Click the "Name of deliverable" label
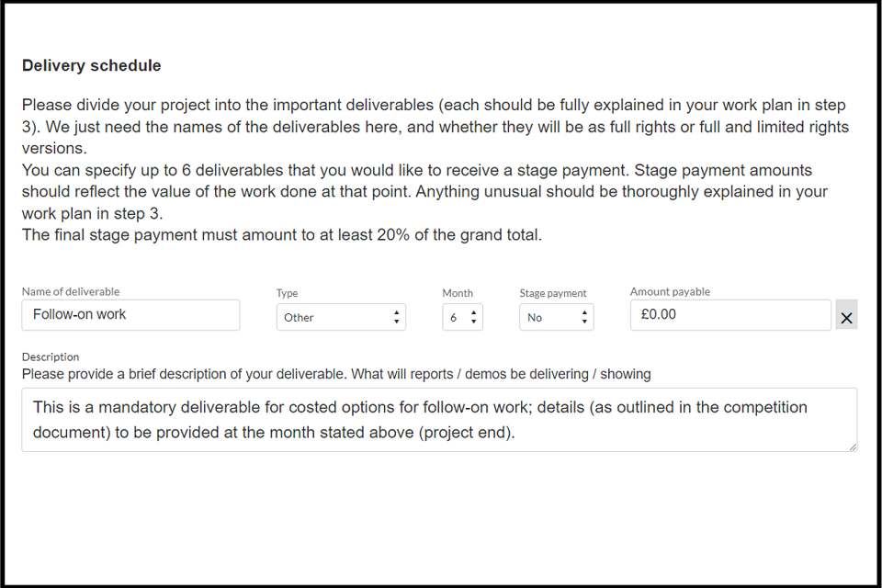The width and height of the screenshot is (882, 588). [71, 291]
